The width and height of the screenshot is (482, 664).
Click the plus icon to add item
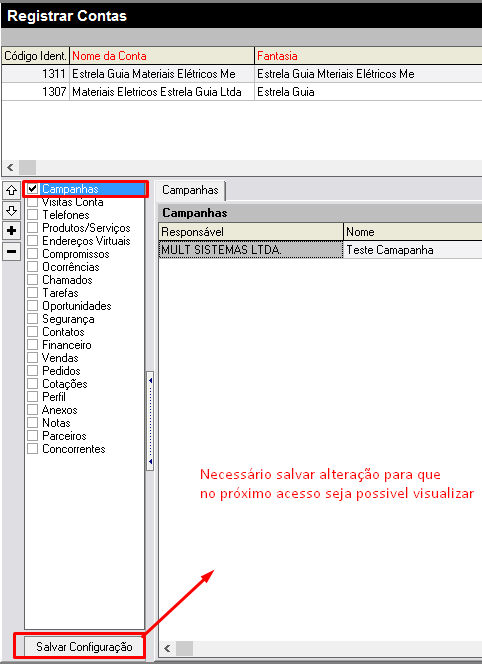[x=11, y=231]
